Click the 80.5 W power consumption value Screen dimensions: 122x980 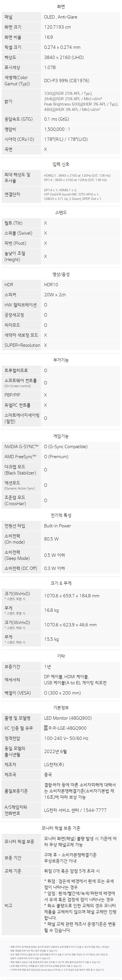click(x=51, y=539)
